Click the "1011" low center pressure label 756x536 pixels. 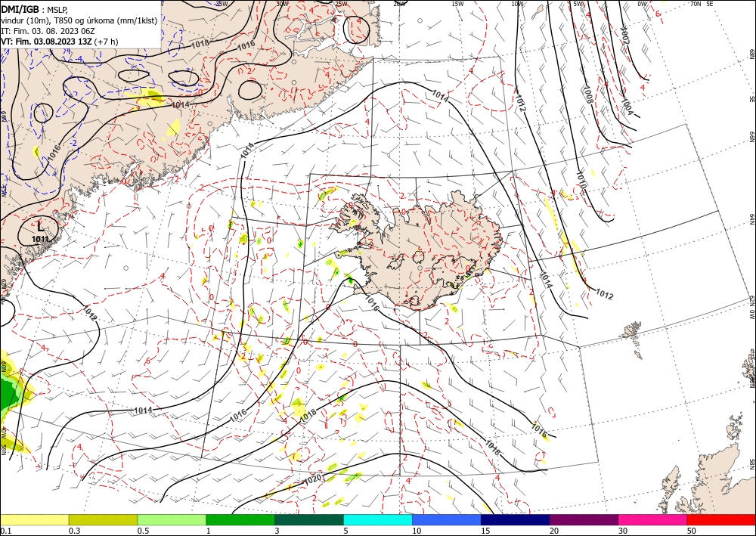click(x=40, y=239)
